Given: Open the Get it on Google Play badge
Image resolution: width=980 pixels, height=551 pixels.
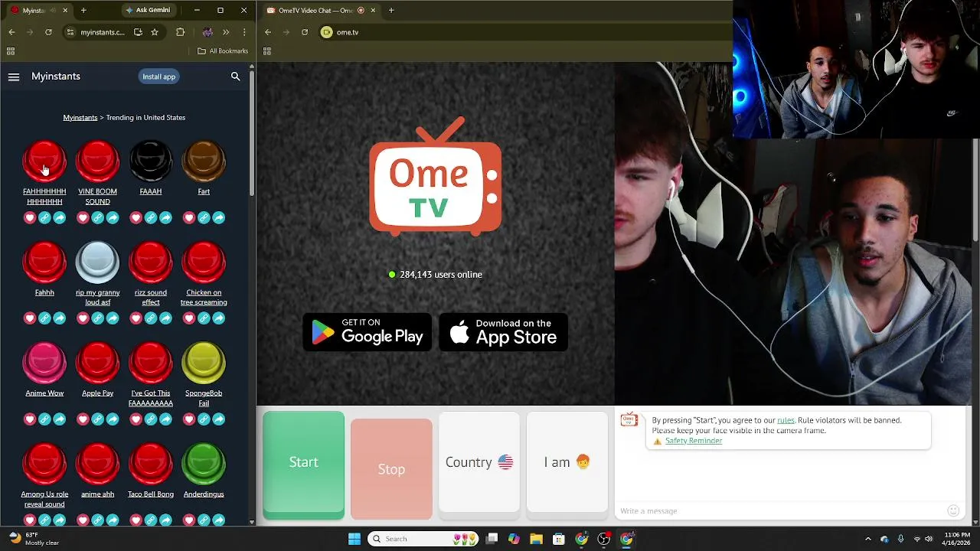Looking at the screenshot, I should click(x=367, y=332).
